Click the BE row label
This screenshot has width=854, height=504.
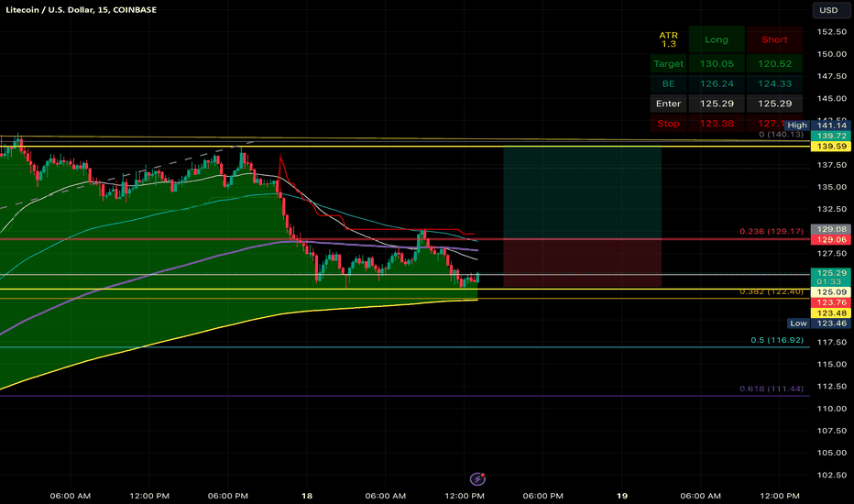tap(668, 84)
